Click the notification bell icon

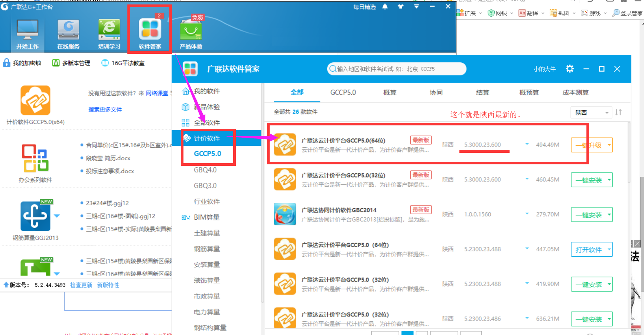(385, 7)
